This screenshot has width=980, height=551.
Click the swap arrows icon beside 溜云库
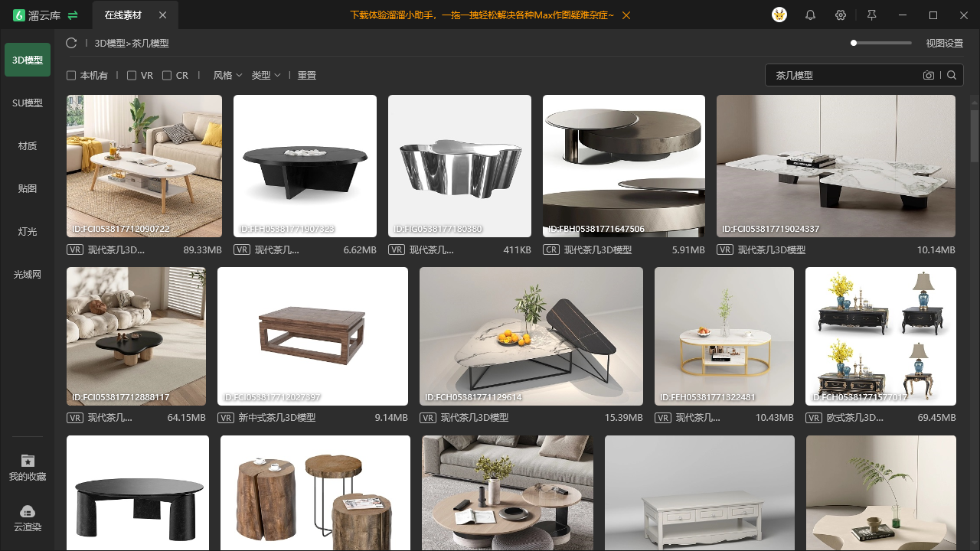point(73,15)
